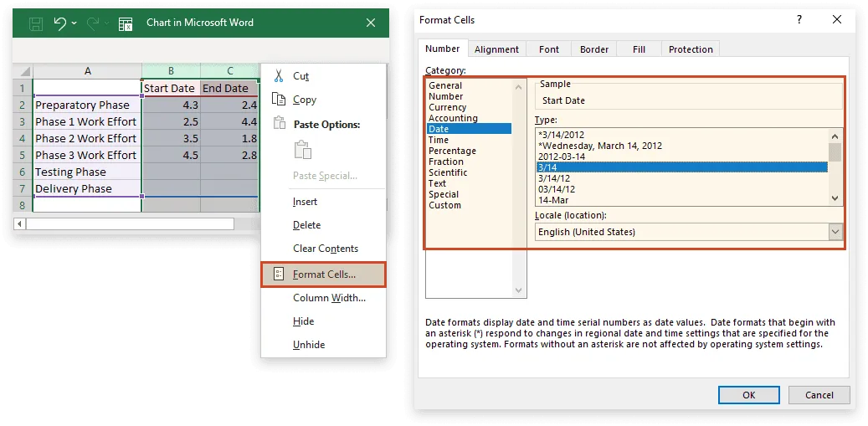Click the Redo arrow icon
The width and height of the screenshot is (868, 426).
point(93,23)
